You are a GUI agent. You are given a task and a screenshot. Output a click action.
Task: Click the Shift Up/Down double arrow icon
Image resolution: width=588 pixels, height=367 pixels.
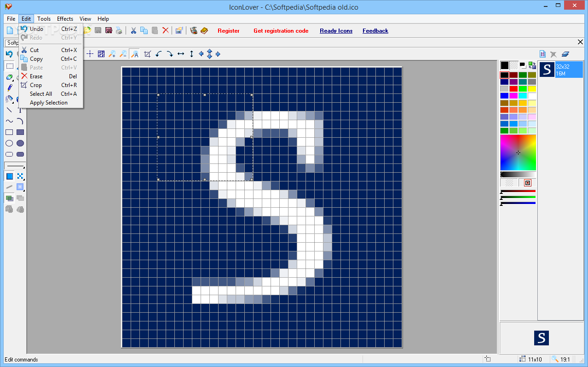(x=209, y=54)
